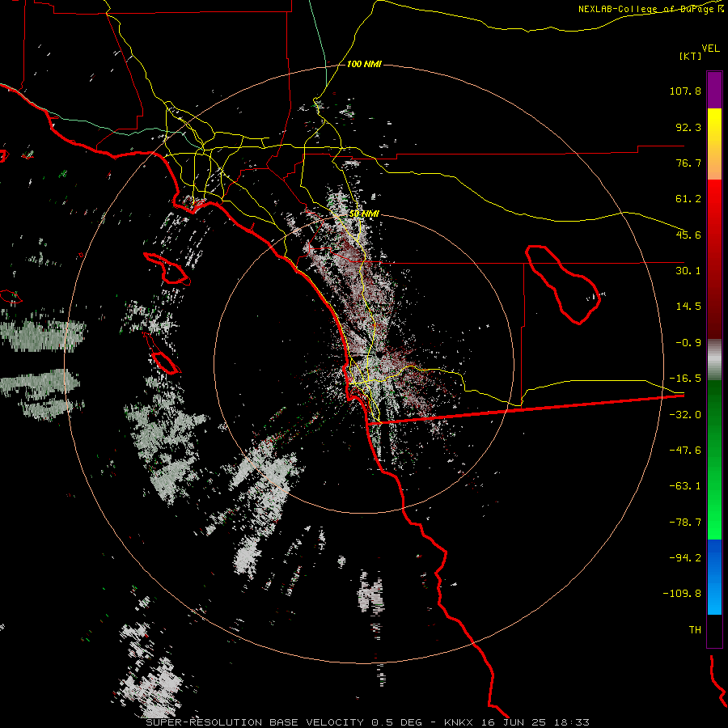The height and width of the screenshot is (728, 728).
Task: Select the -109.8 velocity scale value
Action: coord(682,594)
